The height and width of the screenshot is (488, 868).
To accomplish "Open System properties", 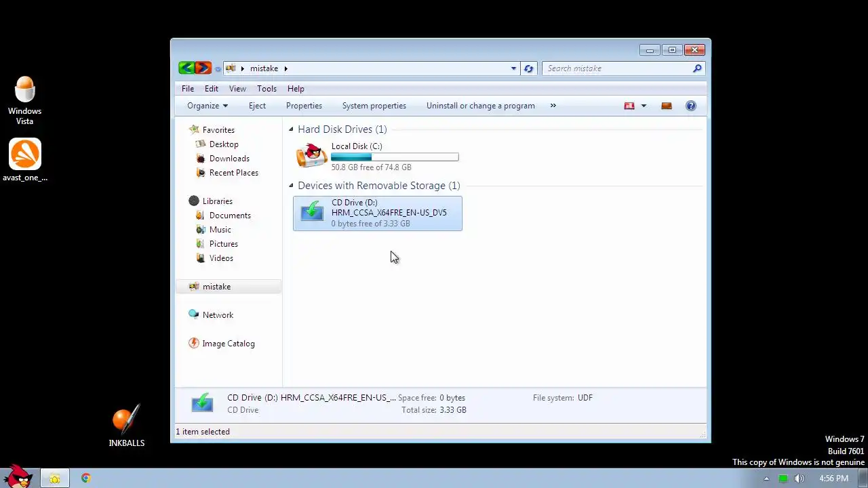I will click(374, 106).
